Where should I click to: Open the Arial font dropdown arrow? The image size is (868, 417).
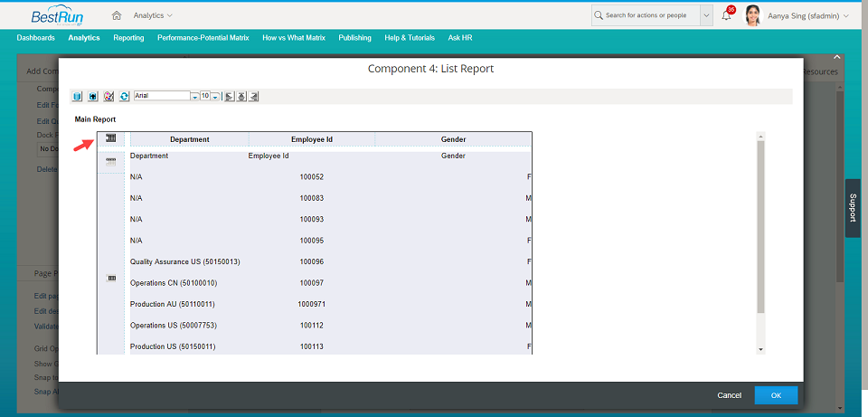click(194, 97)
